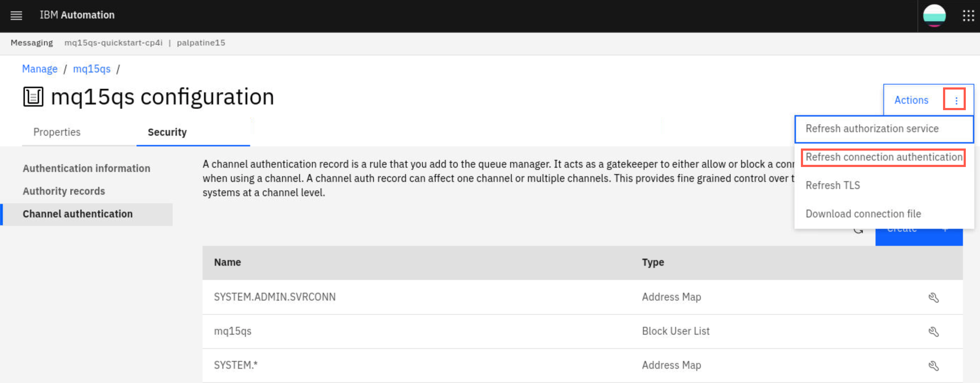980x383 pixels.
Task: Switch to the Security tab
Action: point(167,133)
